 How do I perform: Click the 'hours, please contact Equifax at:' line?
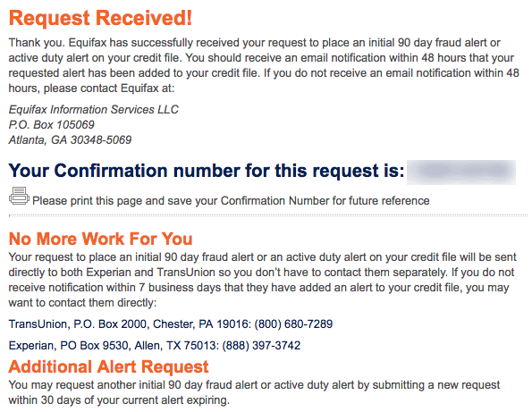click(x=91, y=88)
